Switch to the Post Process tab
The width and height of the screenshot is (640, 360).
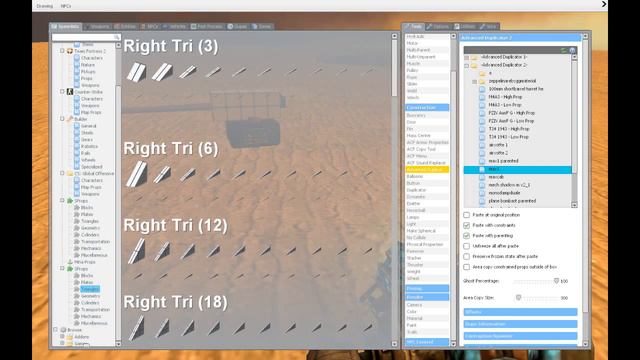[x=207, y=27]
